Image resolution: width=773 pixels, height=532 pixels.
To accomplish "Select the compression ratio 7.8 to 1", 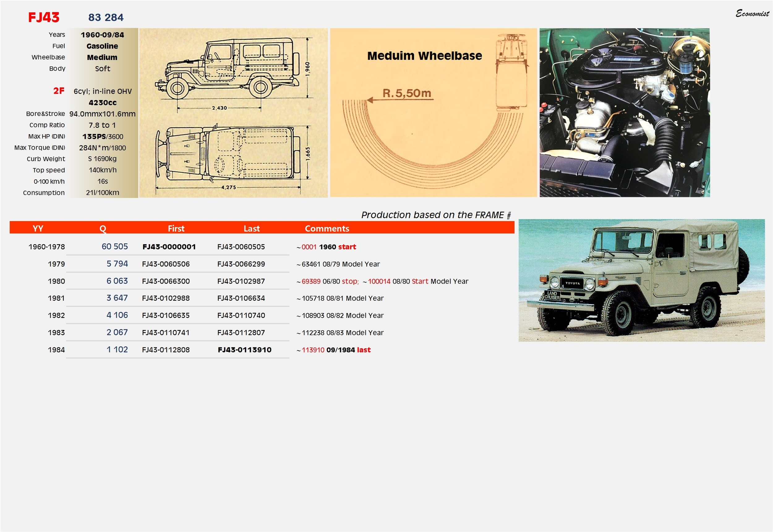I will coord(102,125).
